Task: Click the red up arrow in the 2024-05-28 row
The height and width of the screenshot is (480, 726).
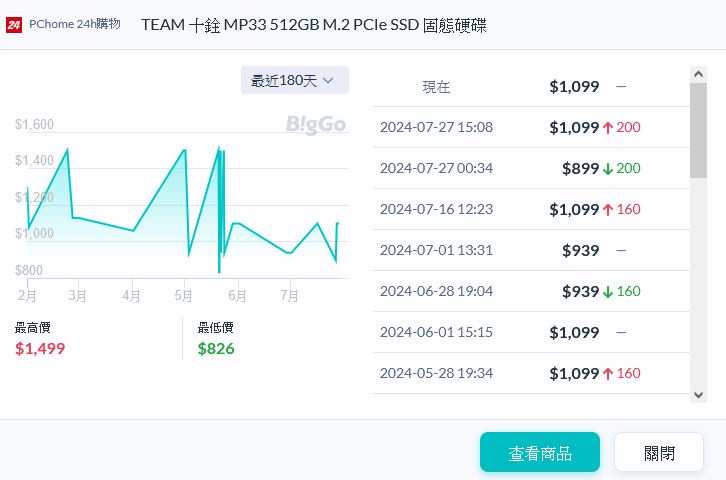Action: [x=607, y=373]
